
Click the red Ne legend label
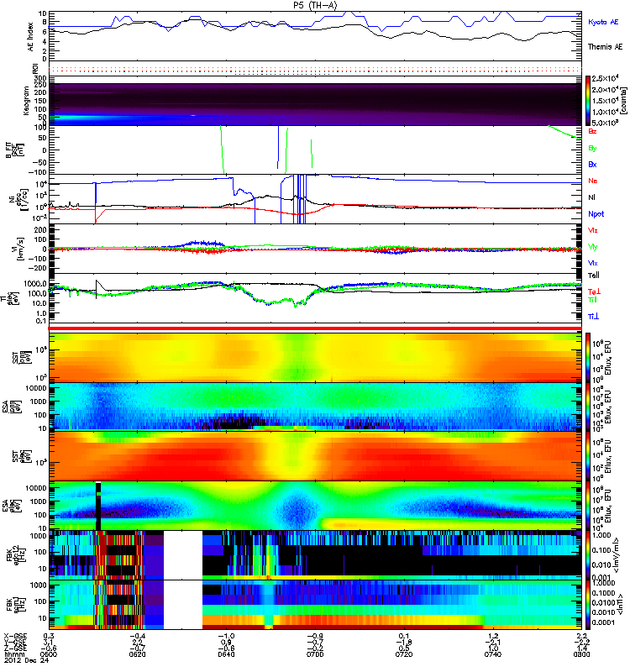pyautogui.click(x=593, y=181)
